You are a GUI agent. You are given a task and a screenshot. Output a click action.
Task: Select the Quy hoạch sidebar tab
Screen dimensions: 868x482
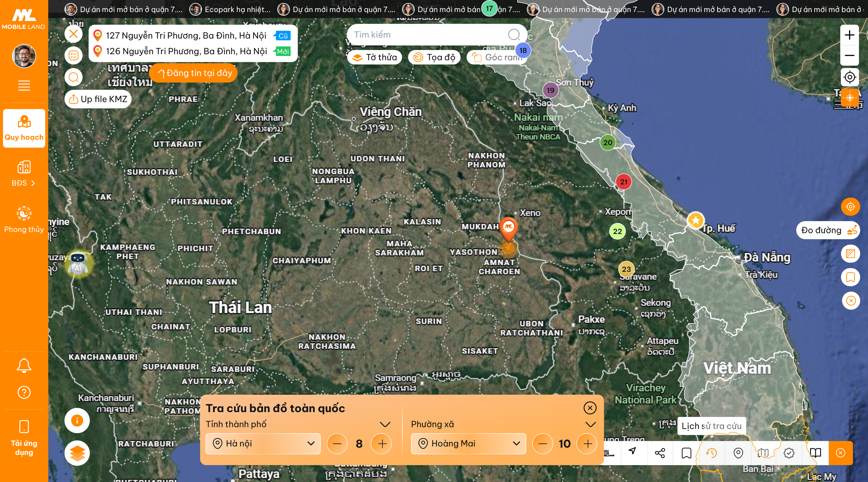[x=24, y=128]
